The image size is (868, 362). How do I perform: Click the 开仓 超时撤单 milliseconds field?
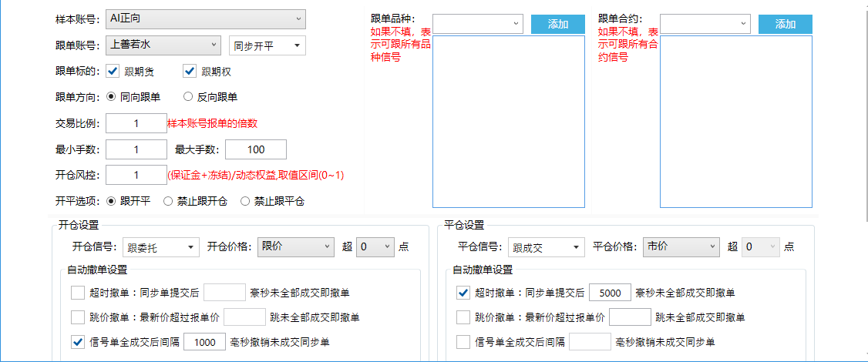[x=225, y=292]
